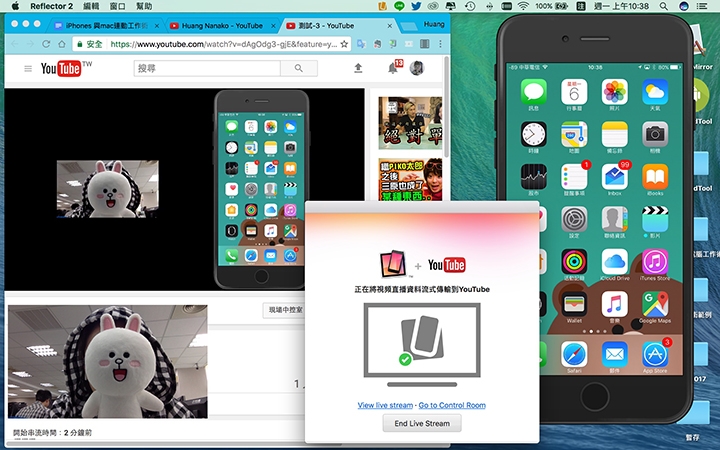Viewport: 720px width, 450px height.
Task: Open Mail in the mirrored iPhone dock
Action: [x=614, y=354]
